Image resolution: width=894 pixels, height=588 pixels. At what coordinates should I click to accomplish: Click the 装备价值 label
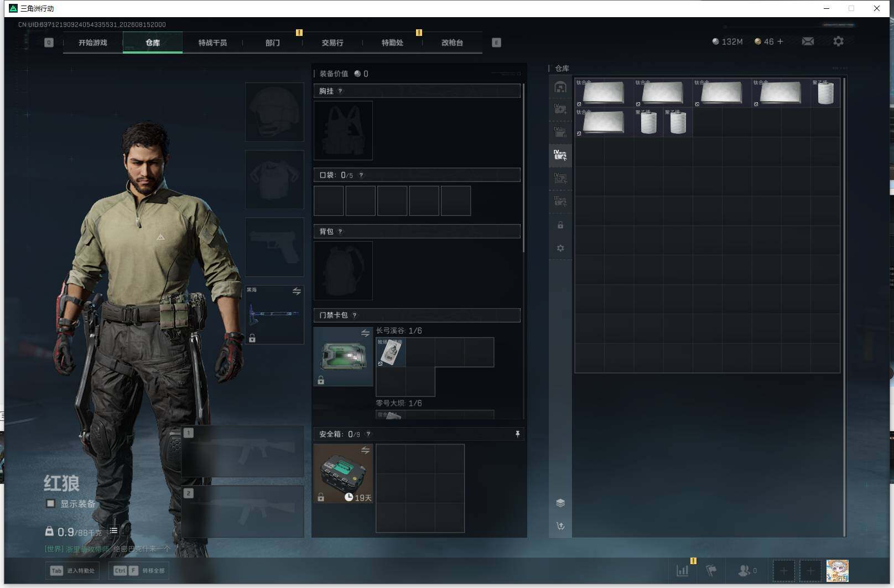[x=334, y=74]
